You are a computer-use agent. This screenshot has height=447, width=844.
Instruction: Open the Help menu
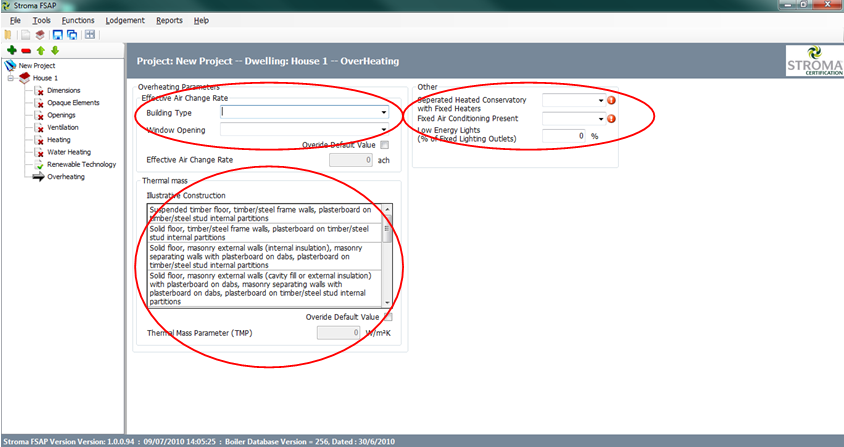point(201,20)
